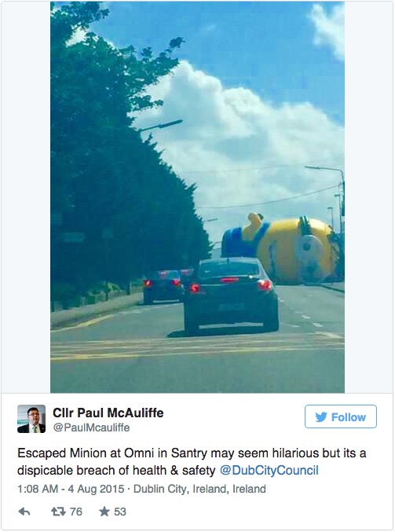
Task: Click the yellow road markings in the photo
Action: (x=197, y=347)
